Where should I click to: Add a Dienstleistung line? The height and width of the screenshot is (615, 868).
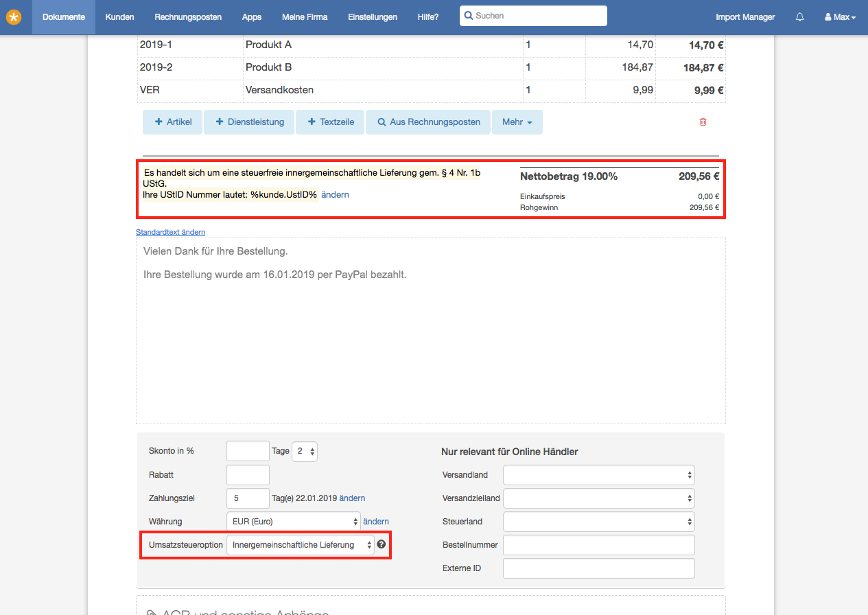tap(249, 122)
